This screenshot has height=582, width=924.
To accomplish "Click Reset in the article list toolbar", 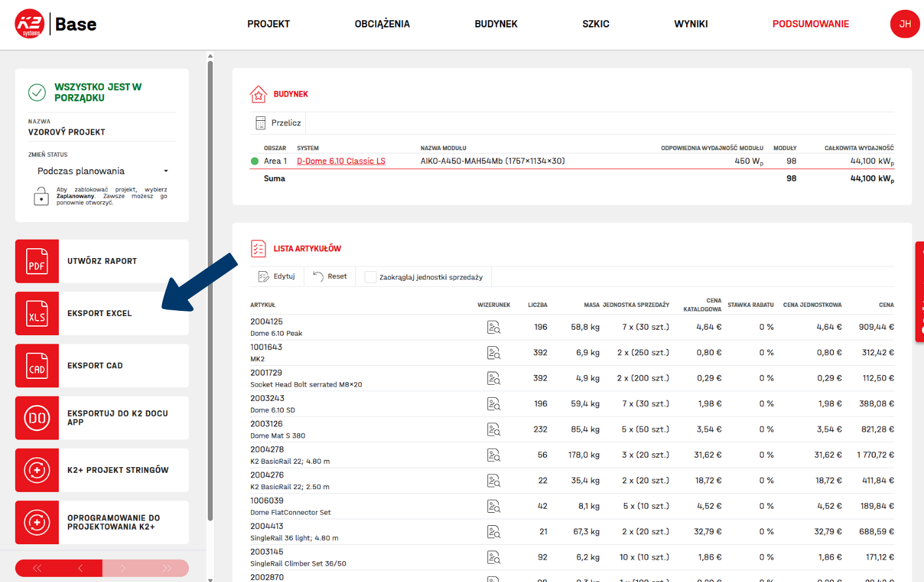I will click(330, 276).
